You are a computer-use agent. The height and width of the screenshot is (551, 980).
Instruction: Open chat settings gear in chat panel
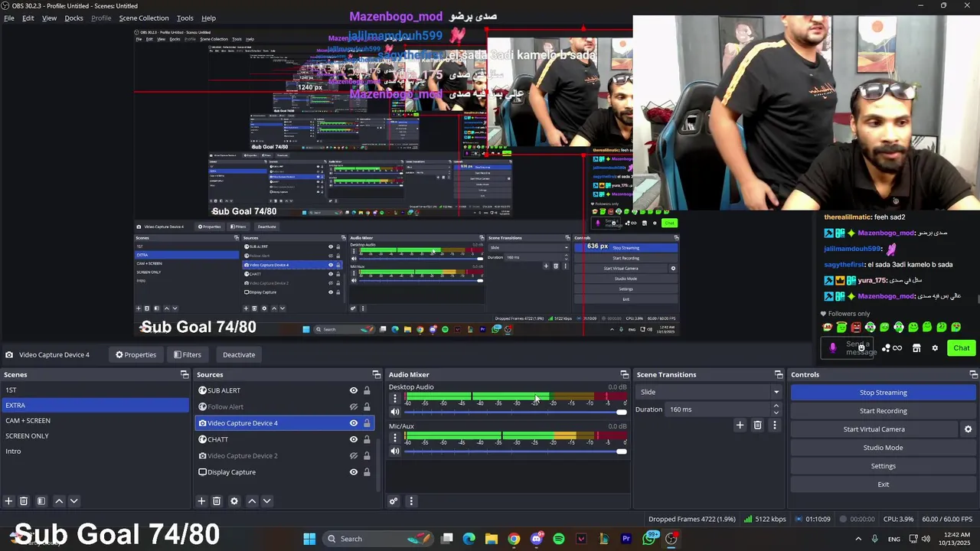coord(935,348)
